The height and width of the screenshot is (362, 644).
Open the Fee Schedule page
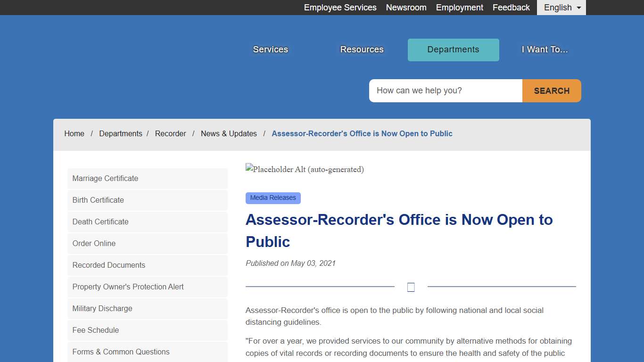(x=95, y=330)
